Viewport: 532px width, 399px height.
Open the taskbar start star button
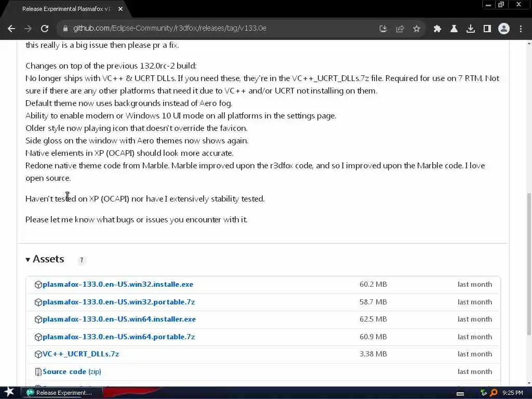click(9, 392)
